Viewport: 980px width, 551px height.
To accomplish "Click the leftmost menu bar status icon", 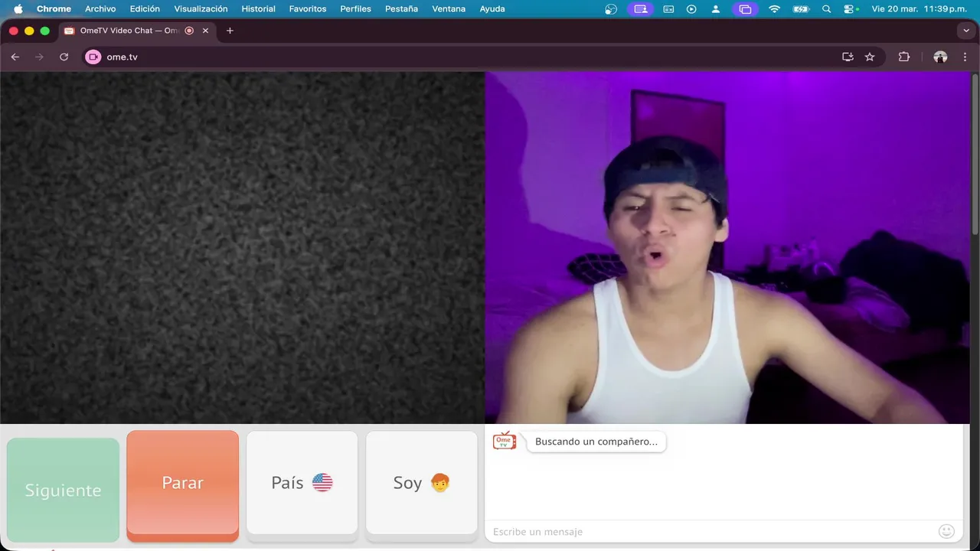I will pos(611,9).
